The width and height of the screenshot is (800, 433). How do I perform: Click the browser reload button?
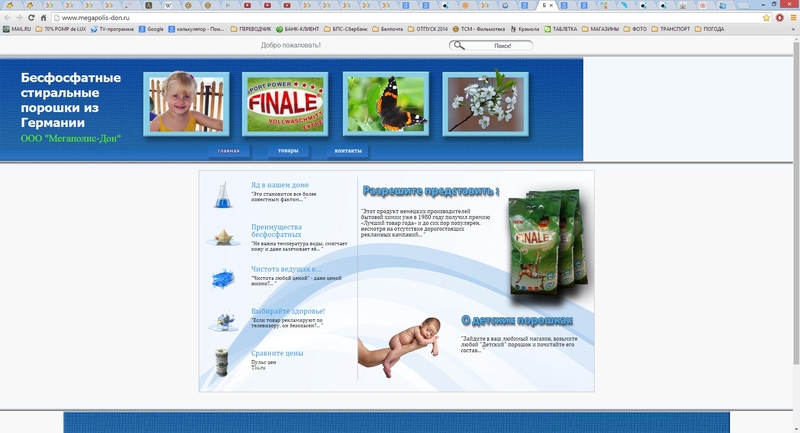31,18
